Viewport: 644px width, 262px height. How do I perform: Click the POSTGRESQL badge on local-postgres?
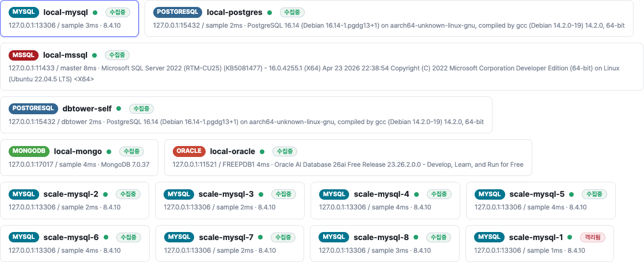[x=178, y=12]
